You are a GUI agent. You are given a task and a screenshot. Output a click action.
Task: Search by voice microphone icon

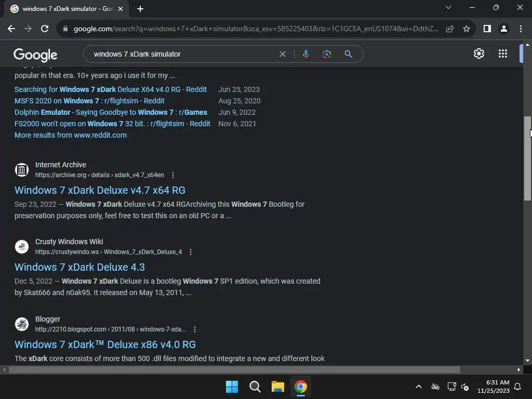305,54
